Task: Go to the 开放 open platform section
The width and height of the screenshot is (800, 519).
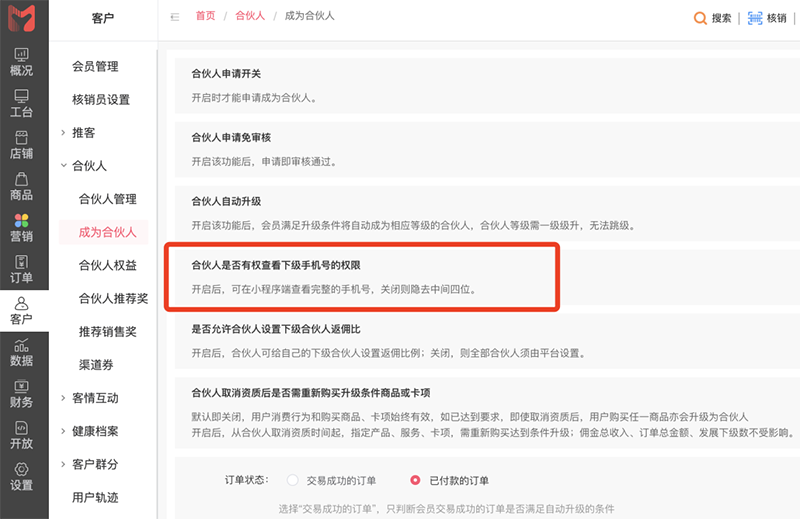Action: [21, 435]
